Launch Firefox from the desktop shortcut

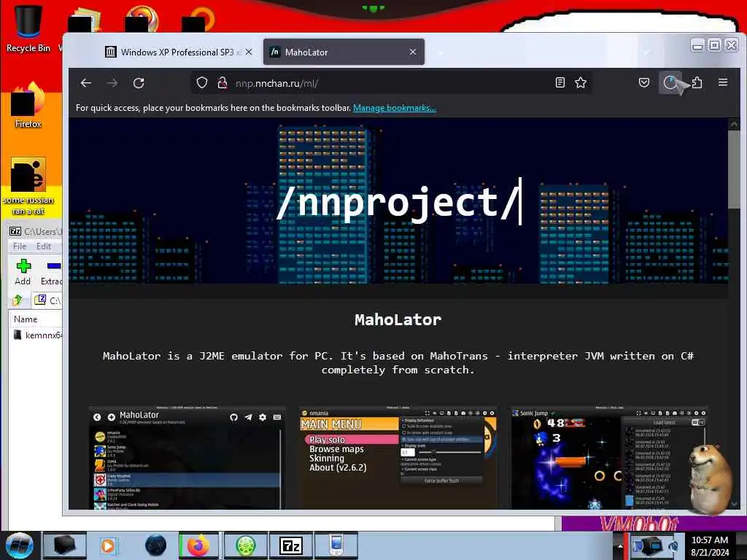(x=28, y=106)
